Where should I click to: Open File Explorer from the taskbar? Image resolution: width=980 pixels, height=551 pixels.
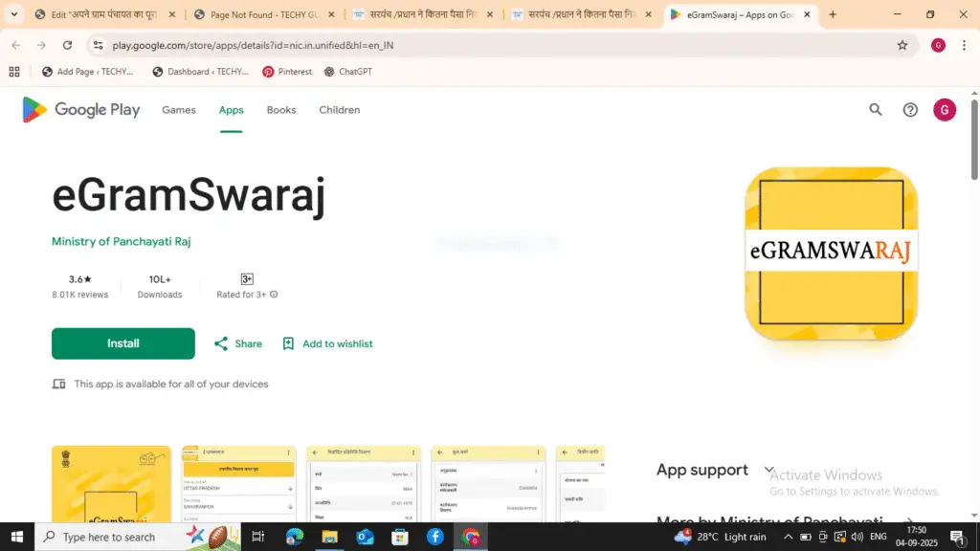pyautogui.click(x=329, y=537)
